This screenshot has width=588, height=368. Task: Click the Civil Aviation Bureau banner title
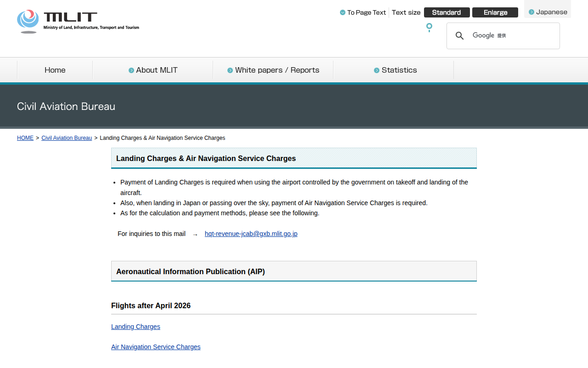click(66, 106)
